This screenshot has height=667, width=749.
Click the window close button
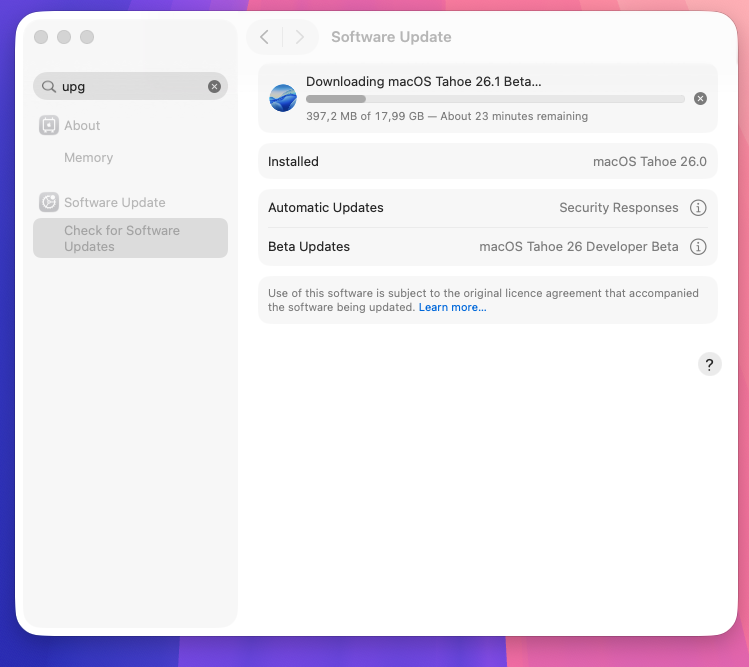point(41,37)
